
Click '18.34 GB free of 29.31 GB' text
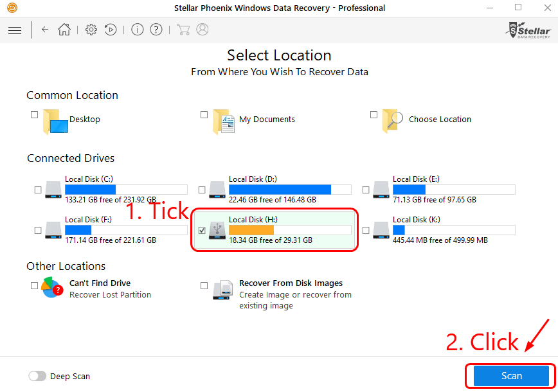(271, 240)
